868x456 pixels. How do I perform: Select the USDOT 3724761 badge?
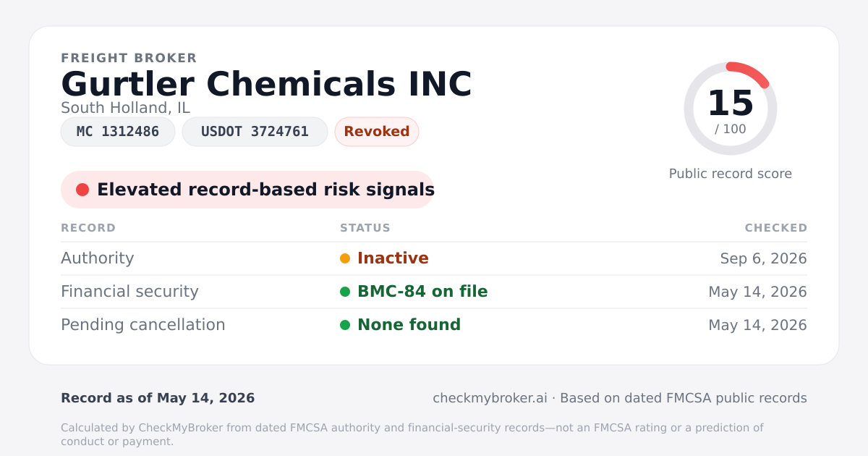[x=255, y=132]
